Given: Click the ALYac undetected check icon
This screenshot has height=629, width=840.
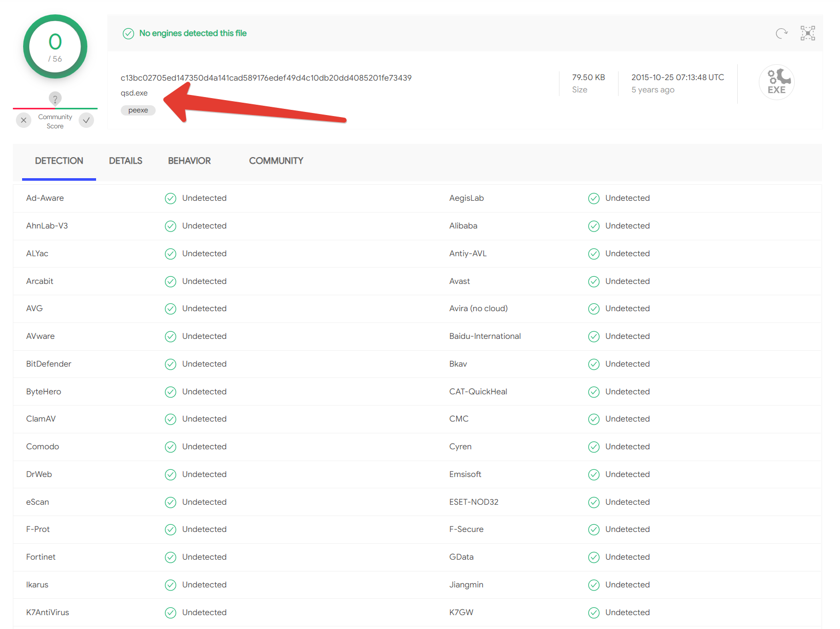Looking at the screenshot, I should tap(171, 254).
